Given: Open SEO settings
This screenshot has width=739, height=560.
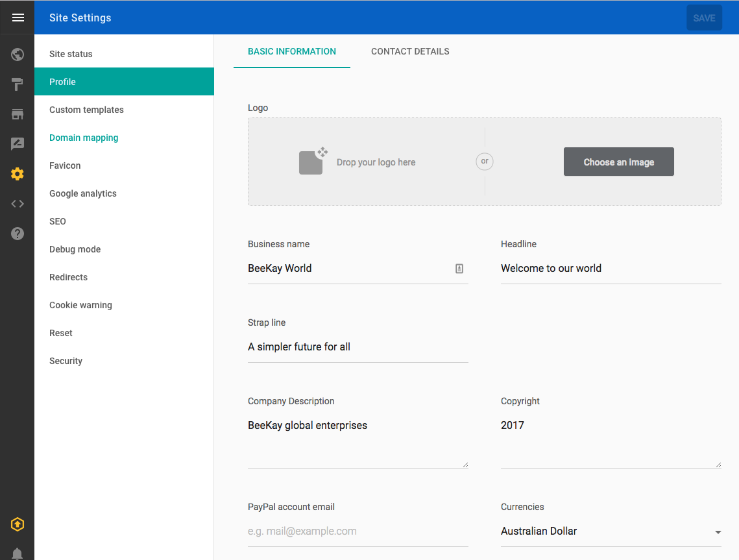Looking at the screenshot, I should tap(124, 221).
